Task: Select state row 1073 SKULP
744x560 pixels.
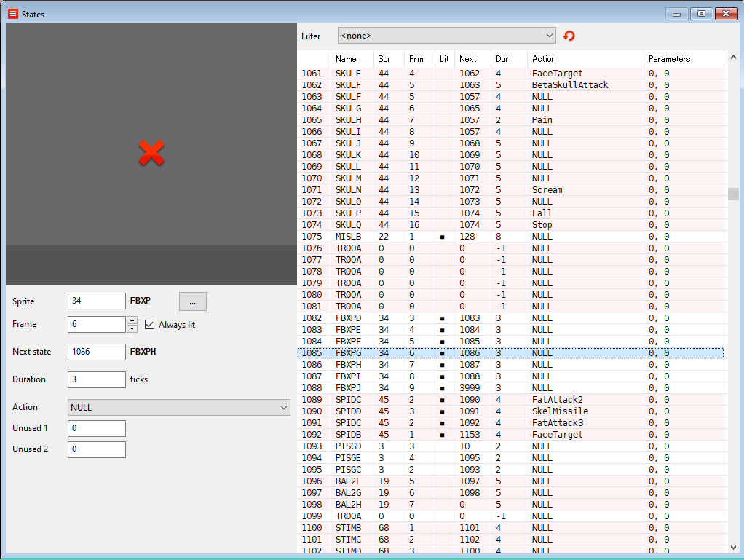Action: [x=510, y=213]
